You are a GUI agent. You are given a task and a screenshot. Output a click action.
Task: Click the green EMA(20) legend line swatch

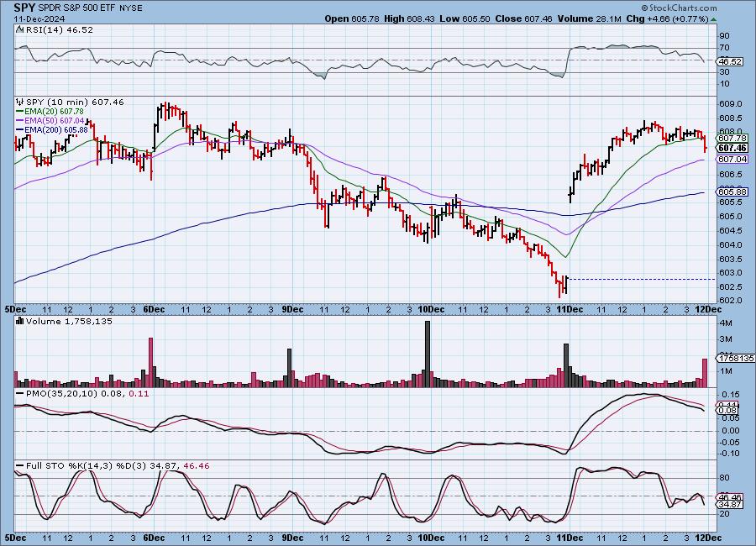20,112
